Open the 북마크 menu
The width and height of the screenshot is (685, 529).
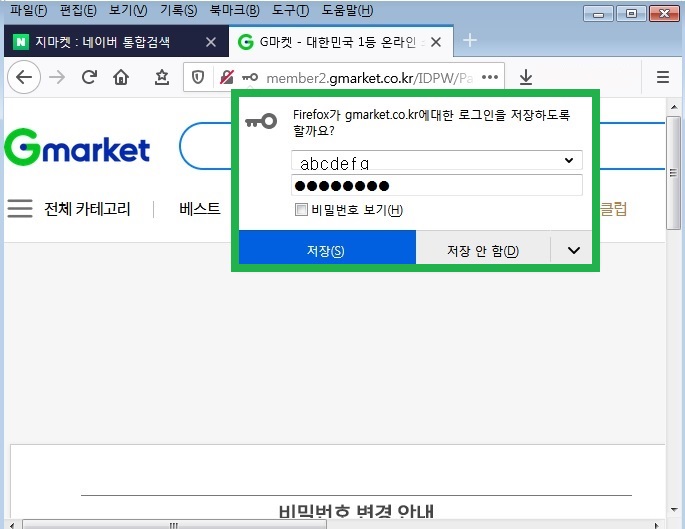[x=235, y=10]
